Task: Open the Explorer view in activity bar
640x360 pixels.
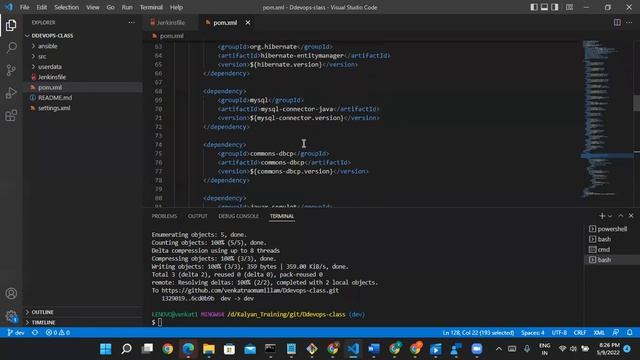Action: [x=11, y=25]
